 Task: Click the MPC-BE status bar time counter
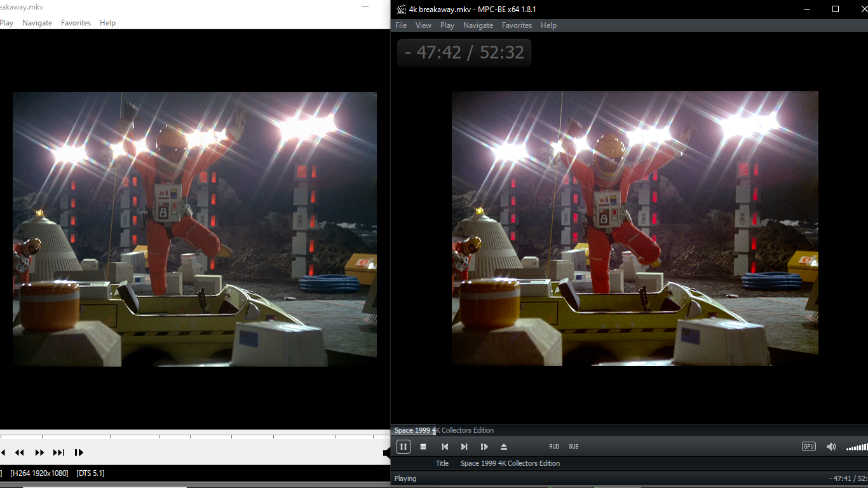tap(848, 478)
